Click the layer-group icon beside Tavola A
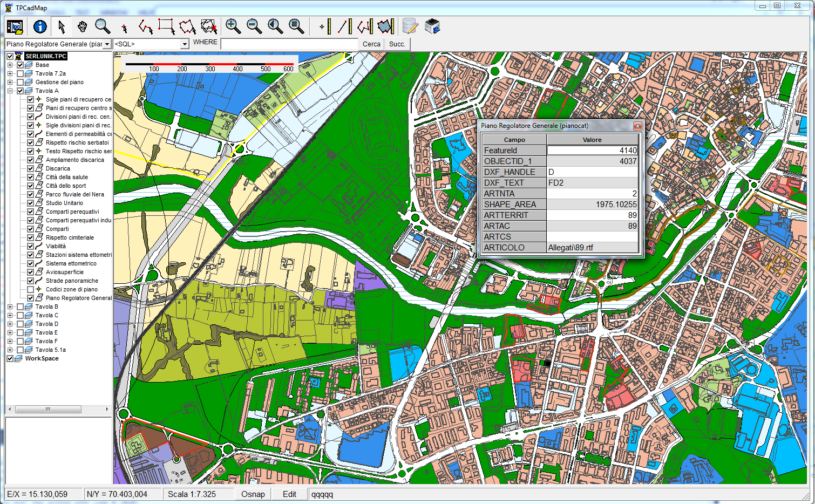815x504 pixels. point(29,91)
